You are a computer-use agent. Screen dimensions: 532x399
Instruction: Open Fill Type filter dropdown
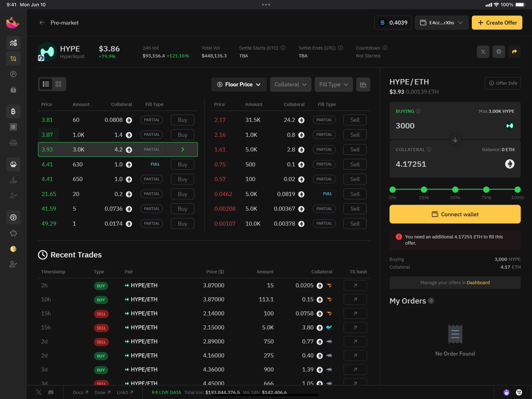334,84
